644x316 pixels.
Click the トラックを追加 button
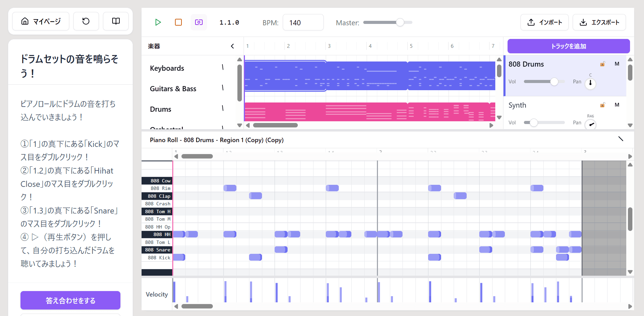[568, 46]
